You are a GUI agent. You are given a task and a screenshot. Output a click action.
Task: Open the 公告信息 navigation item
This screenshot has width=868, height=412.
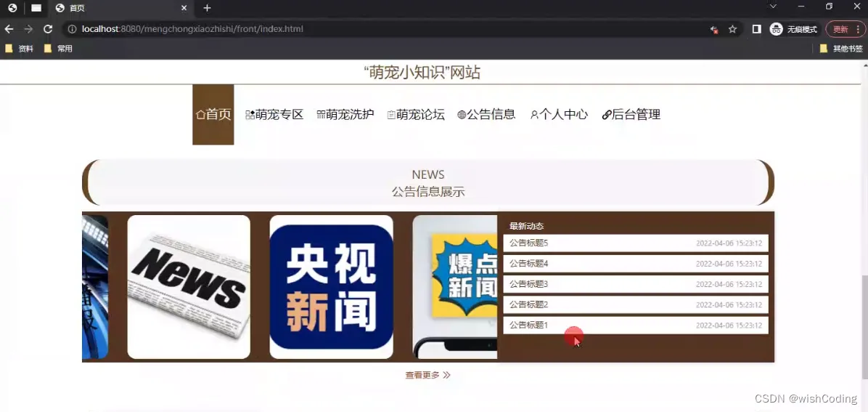[x=486, y=115]
